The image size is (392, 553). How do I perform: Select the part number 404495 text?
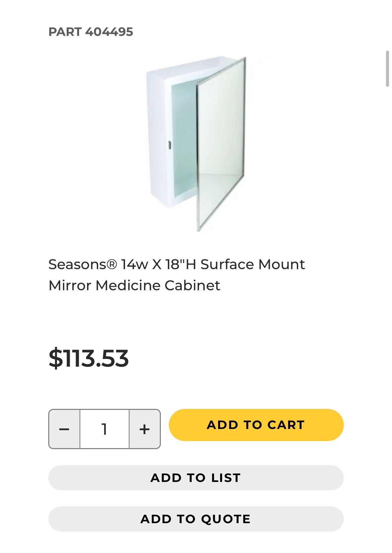point(91,33)
